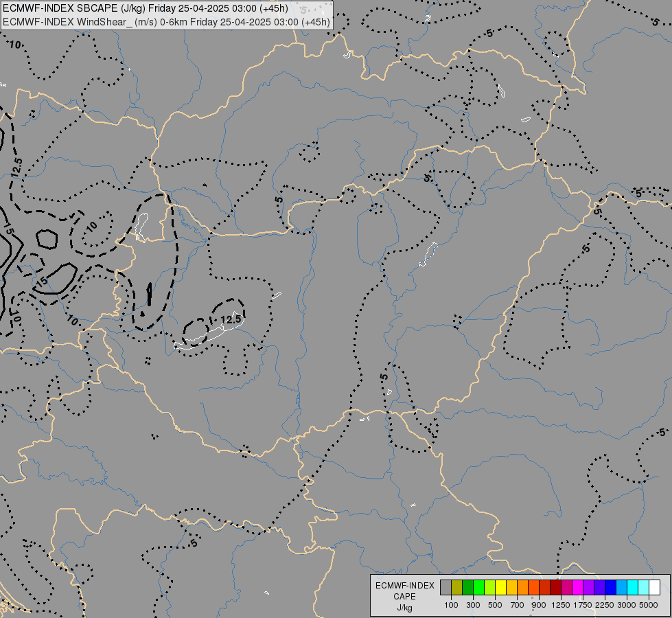672x618 pixels.
Task: Click the 700 tick label in the legend
Action: (x=518, y=605)
